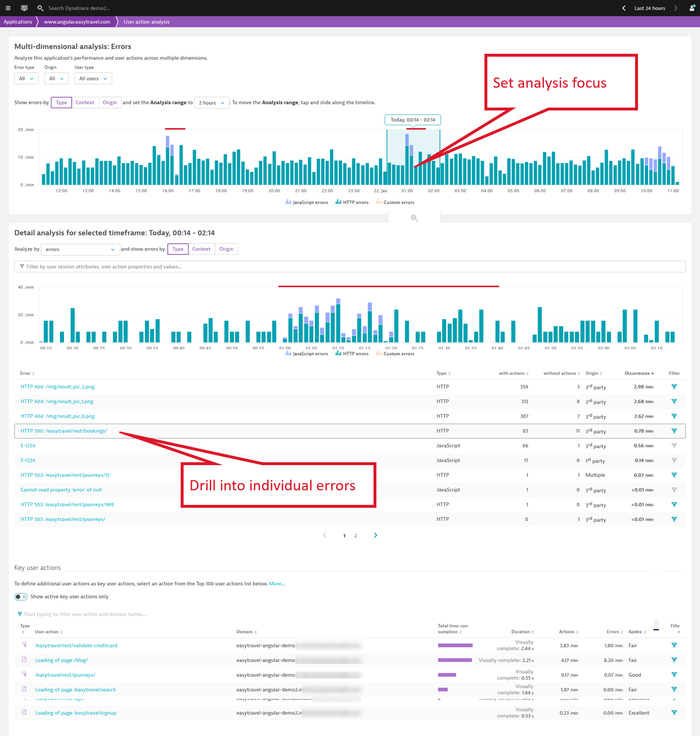This screenshot has width=700, height=736.
Task: Focus the 'Filter by user session attributes' field
Action: click(x=350, y=266)
